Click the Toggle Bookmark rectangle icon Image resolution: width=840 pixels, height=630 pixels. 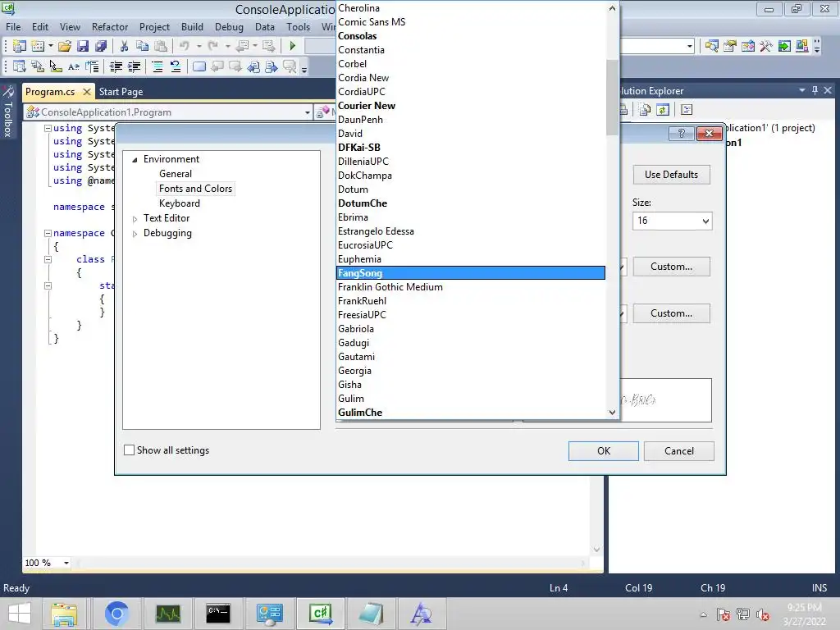[x=199, y=67]
